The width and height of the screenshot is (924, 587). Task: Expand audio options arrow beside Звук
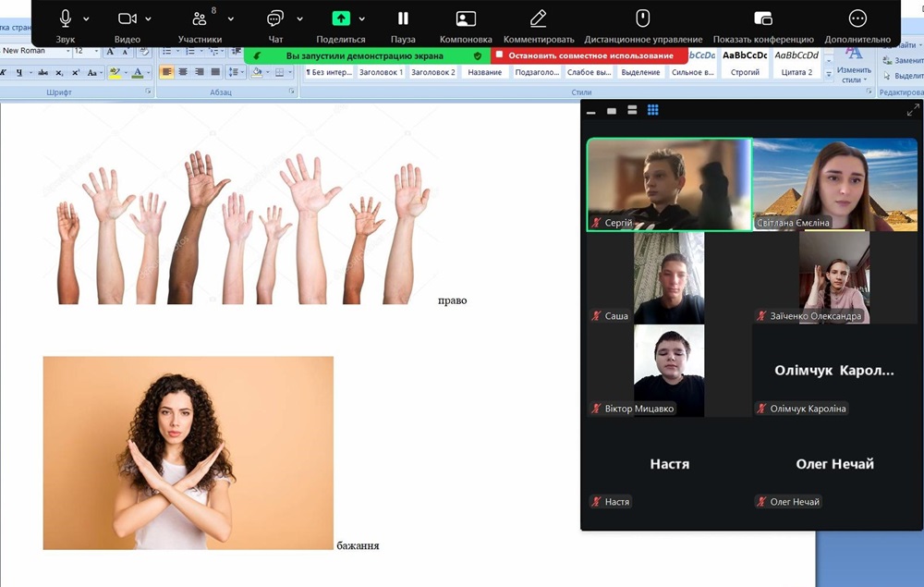tap(87, 18)
